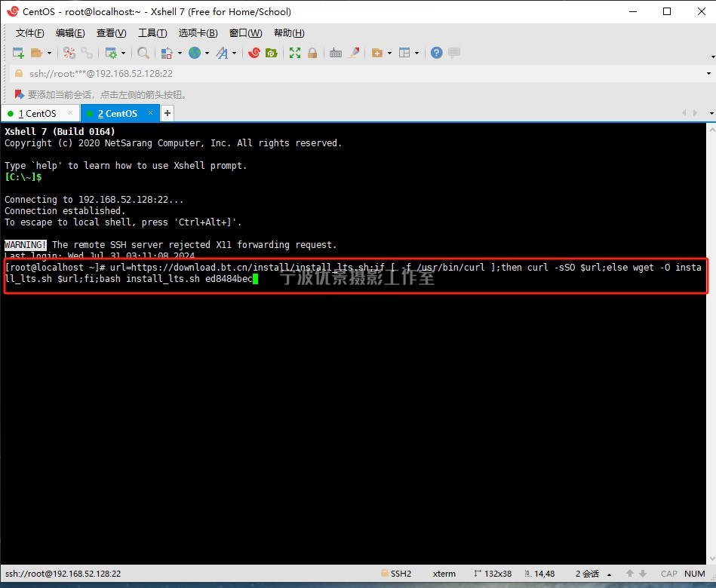Open the 查看(V) menu

click(112, 33)
